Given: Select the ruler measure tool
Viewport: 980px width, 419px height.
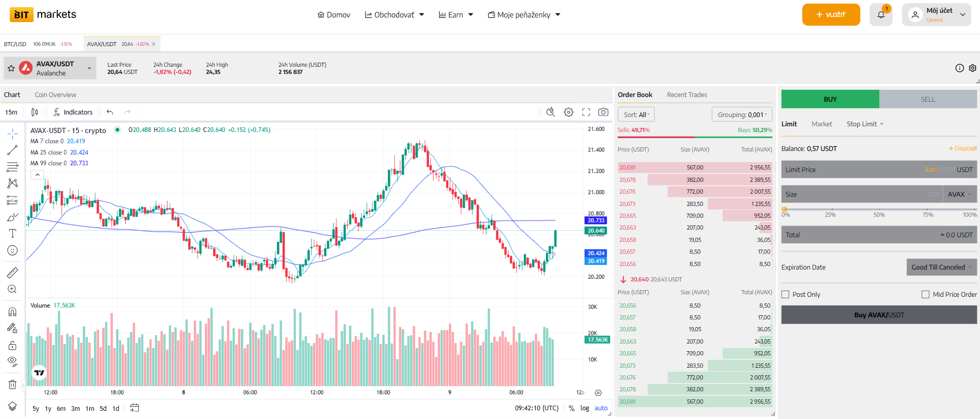Looking at the screenshot, I should (12, 273).
